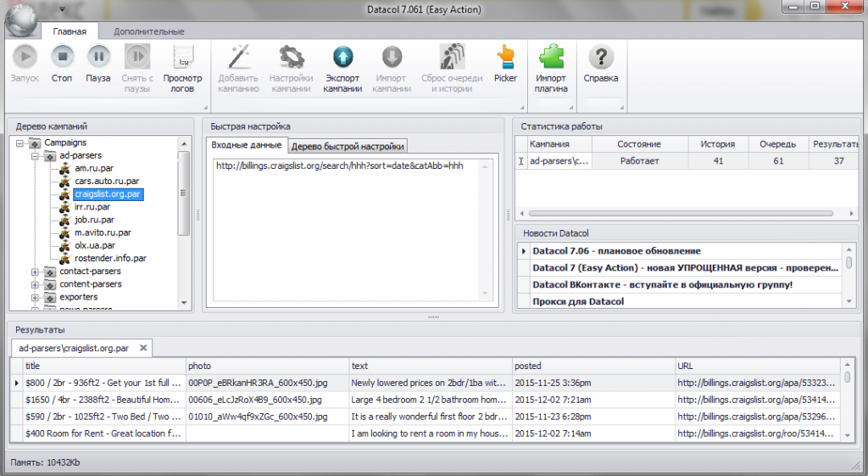Viewport: 868px width, 476px height.
Task: Collapse the ad-parsers tree node
Action: tap(35, 156)
